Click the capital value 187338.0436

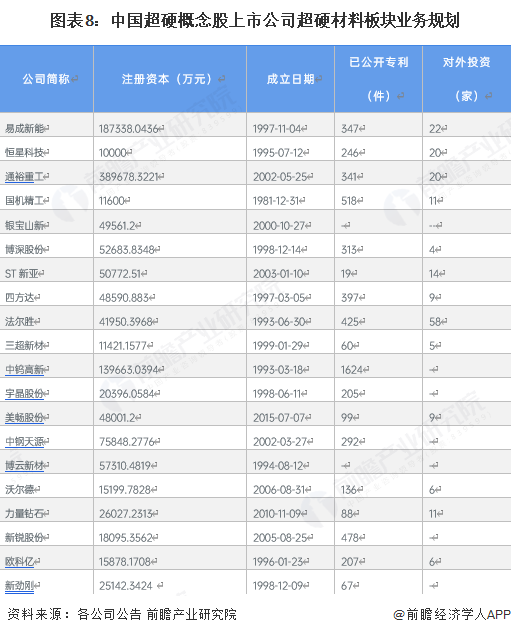tap(129, 129)
